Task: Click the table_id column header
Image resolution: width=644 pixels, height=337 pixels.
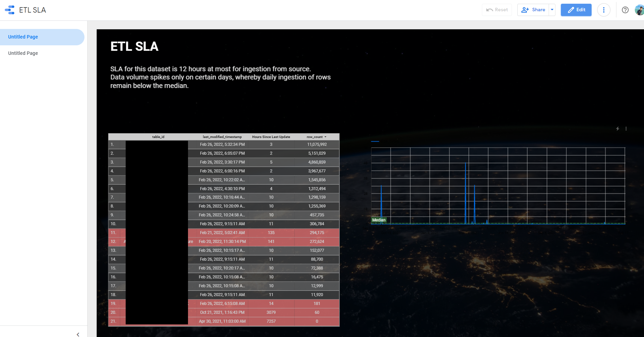Action: (x=158, y=137)
